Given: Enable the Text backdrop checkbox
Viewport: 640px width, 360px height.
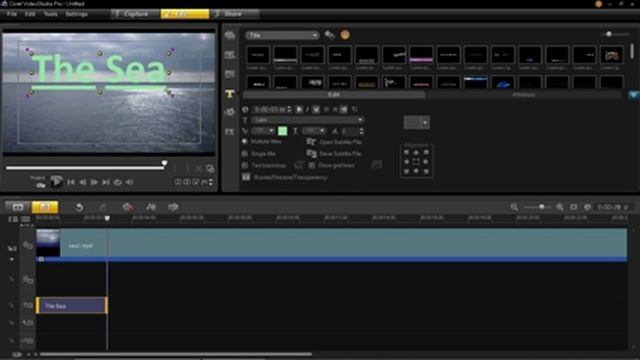Looking at the screenshot, I should pos(245,165).
